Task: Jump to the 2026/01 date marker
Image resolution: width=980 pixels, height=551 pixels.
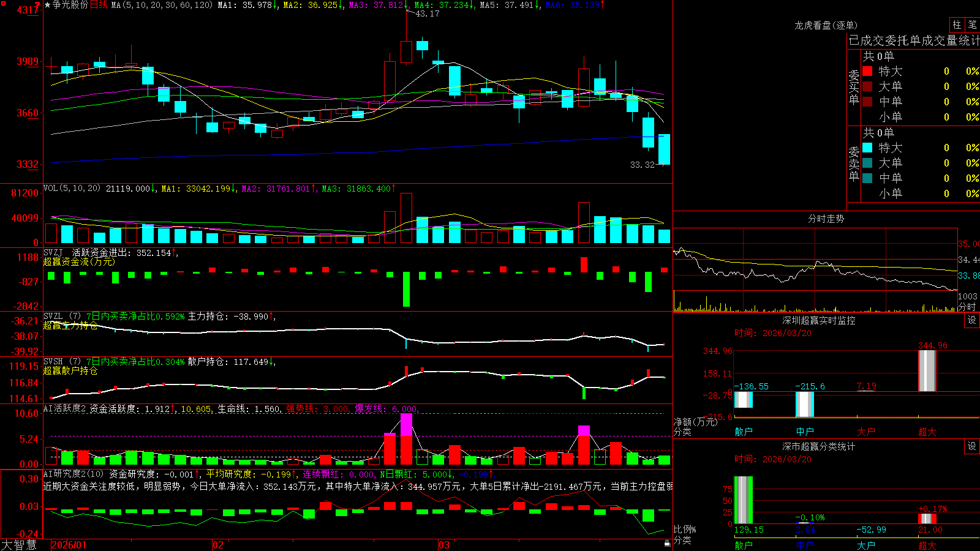Action: click(69, 545)
